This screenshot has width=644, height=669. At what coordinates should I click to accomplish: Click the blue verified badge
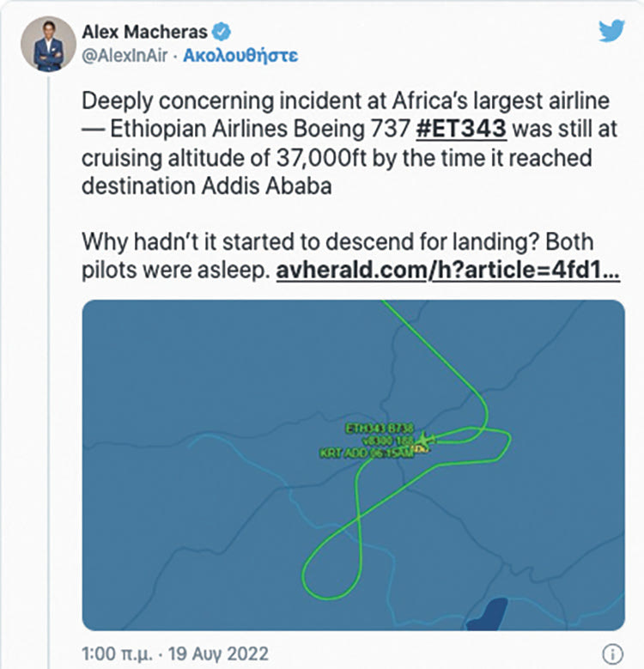pos(222,33)
